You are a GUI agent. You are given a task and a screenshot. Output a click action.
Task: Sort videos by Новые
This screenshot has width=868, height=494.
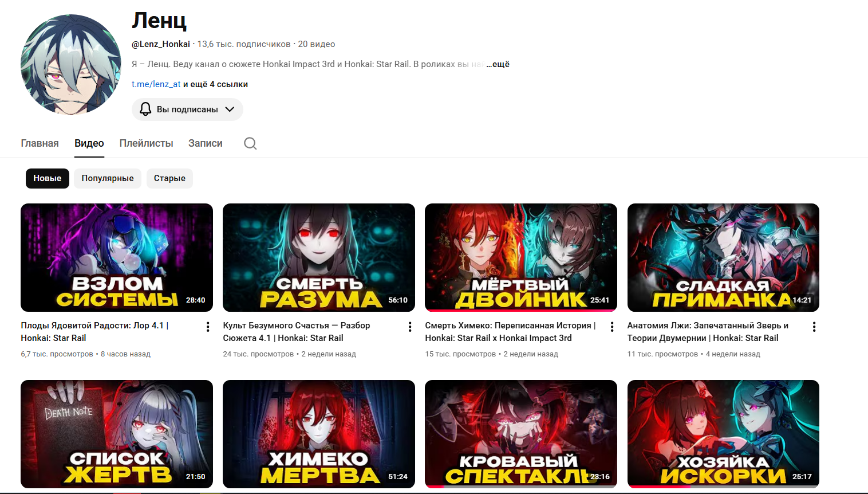coord(48,178)
